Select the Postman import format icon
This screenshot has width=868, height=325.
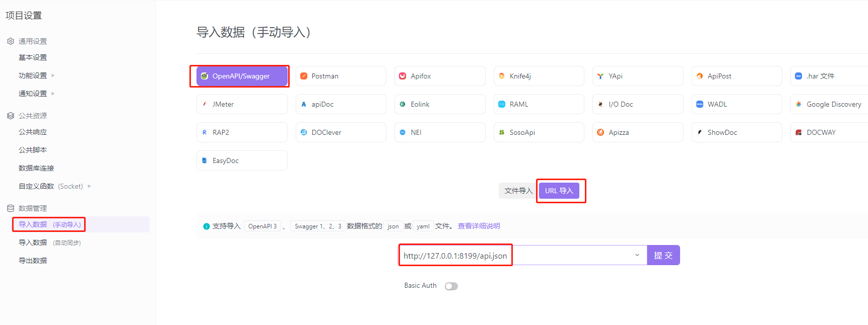tap(304, 76)
